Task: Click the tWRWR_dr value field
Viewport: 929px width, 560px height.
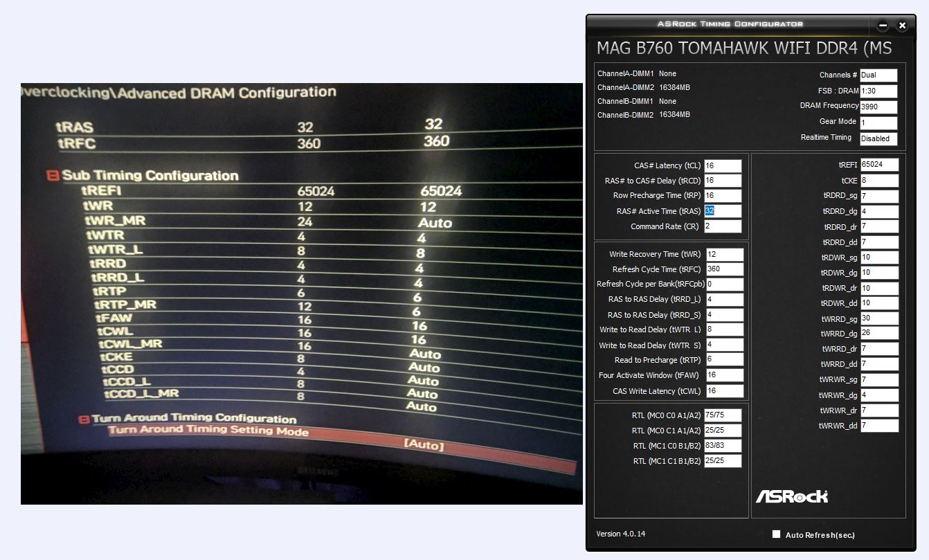Action: click(879, 410)
